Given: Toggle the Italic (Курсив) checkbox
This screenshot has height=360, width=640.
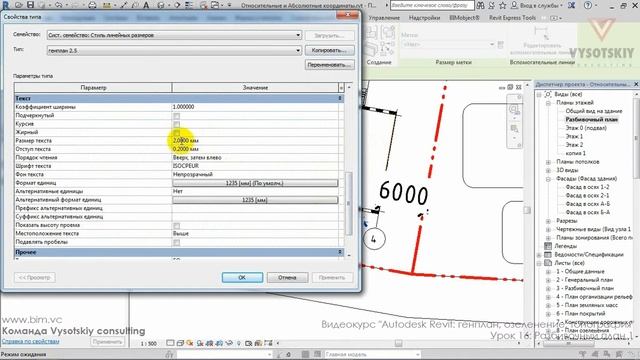Looking at the screenshot, I should [176, 124].
